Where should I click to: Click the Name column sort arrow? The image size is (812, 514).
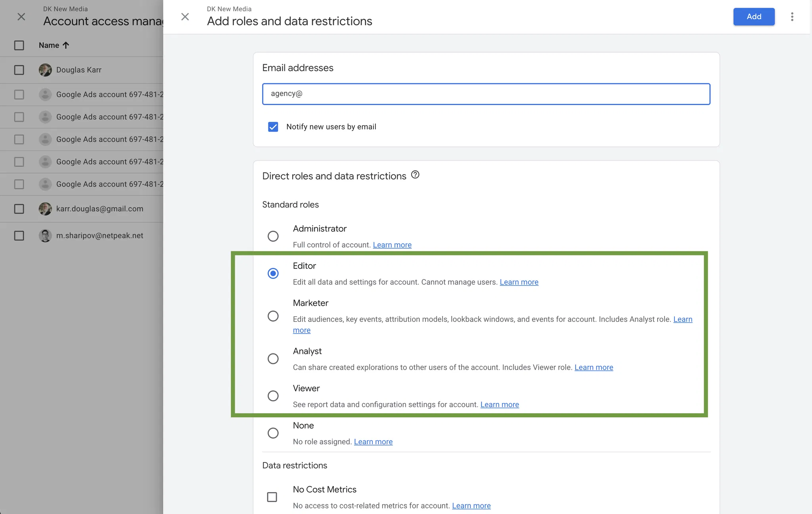(x=66, y=45)
